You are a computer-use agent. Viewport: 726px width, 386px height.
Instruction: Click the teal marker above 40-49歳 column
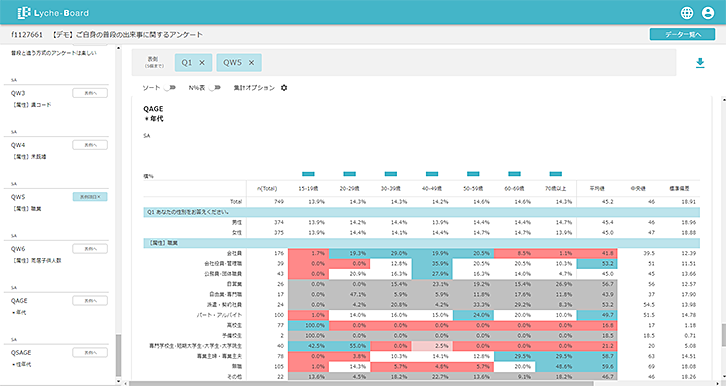pyautogui.click(x=432, y=174)
